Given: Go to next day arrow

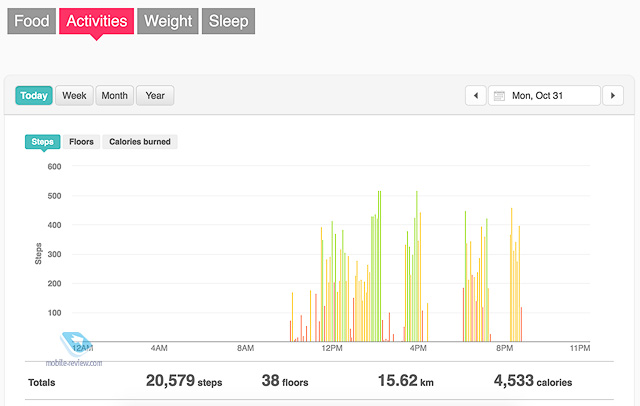Looking at the screenshot, I should click(x=613, y=95).
